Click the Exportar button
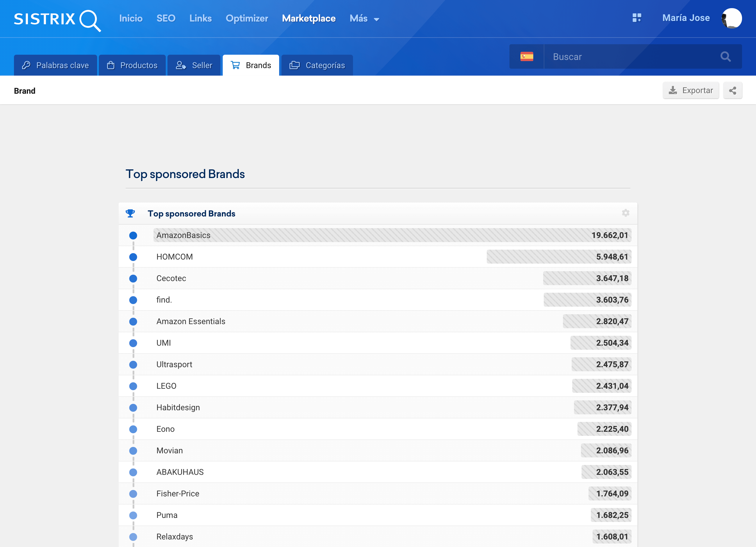The width and height of the screenshot is (756, 547). (691, 90)
